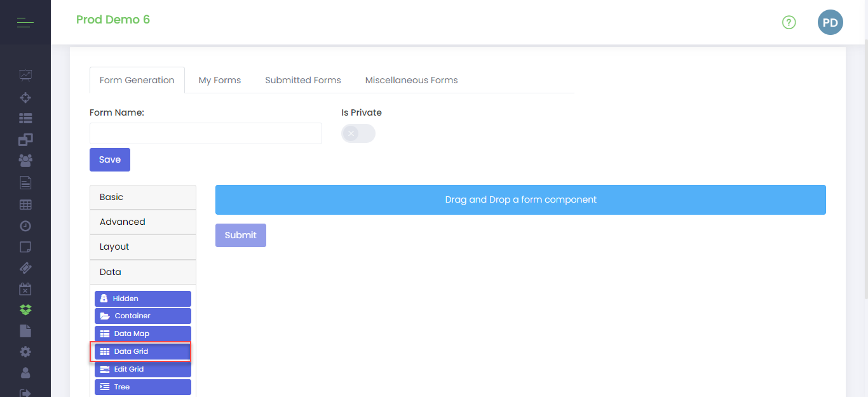868x397 pixels.
Task: Click the green Dropbox sidebar icon
Action: 25,310
